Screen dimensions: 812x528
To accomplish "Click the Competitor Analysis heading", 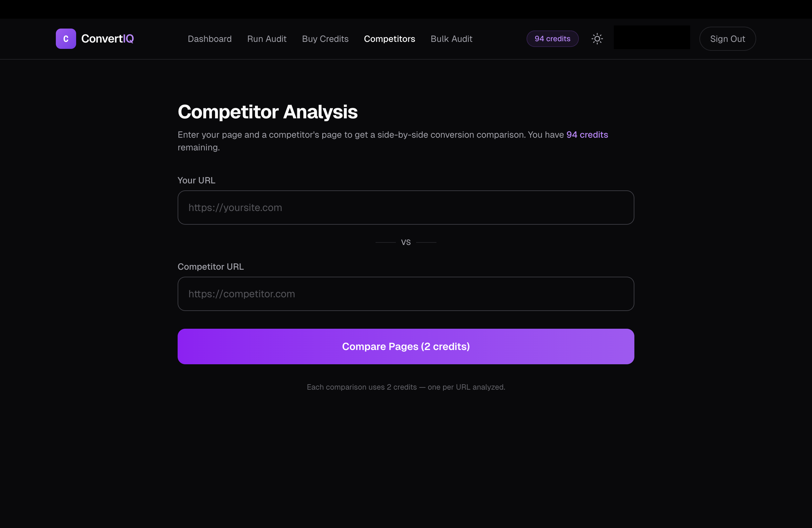I will click(267, 112).
